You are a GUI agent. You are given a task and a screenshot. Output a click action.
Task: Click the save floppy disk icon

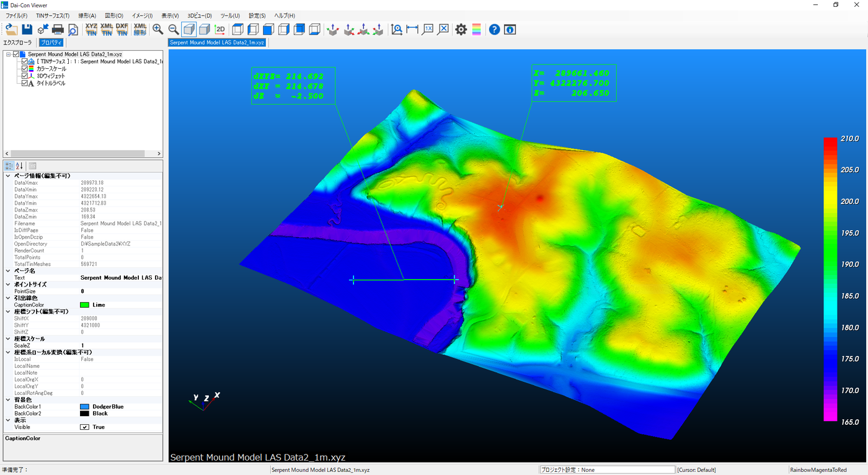(27, 29)
